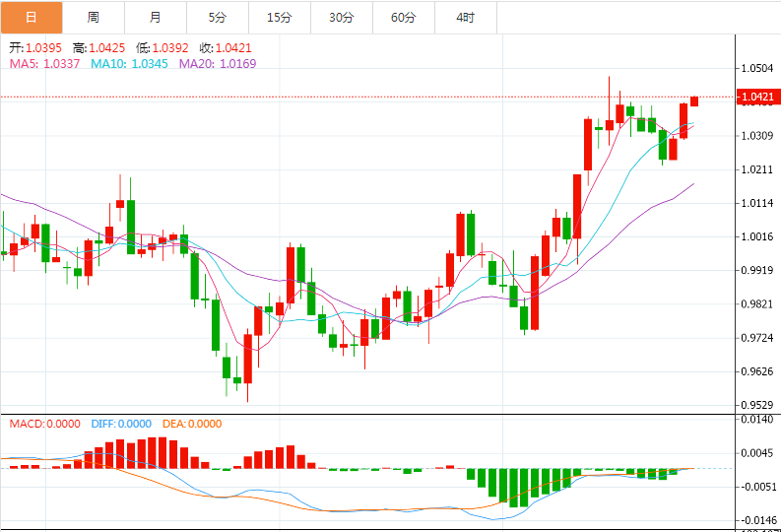Open the 15分 timeframe tab

(280, 18)
